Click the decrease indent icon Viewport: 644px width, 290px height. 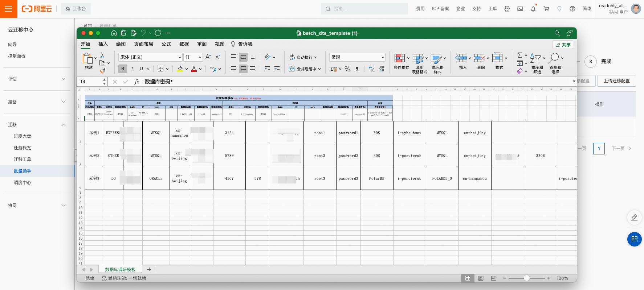268,69
